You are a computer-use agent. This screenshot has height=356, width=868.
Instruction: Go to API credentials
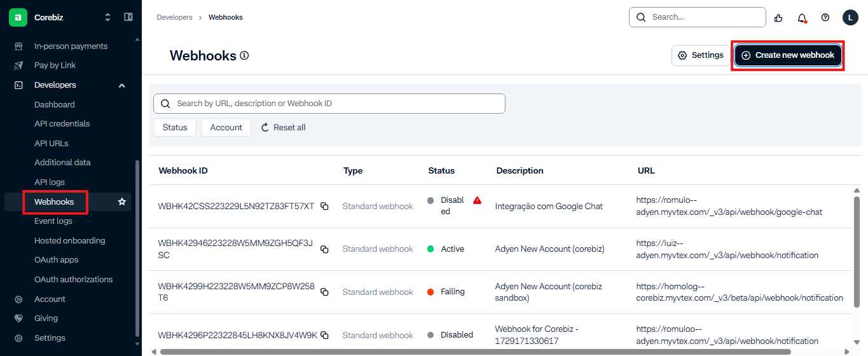[x=62, y=123]
